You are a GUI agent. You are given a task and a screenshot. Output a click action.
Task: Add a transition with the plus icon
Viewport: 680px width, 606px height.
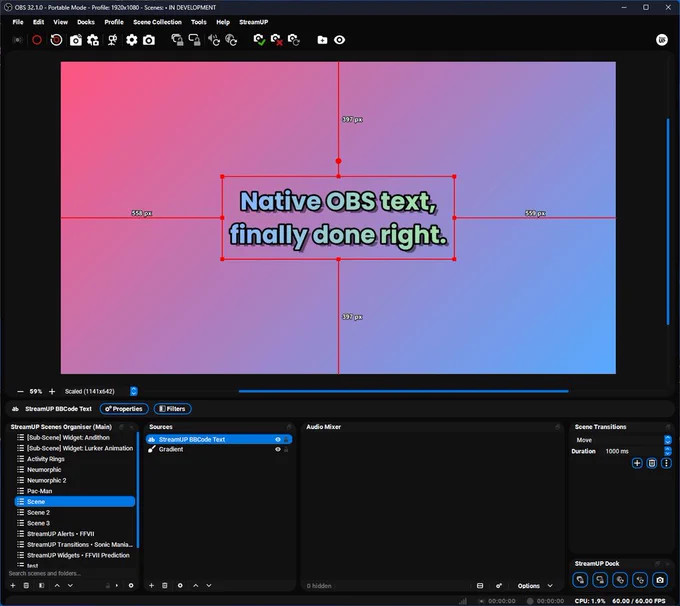(x=637, y=463)
